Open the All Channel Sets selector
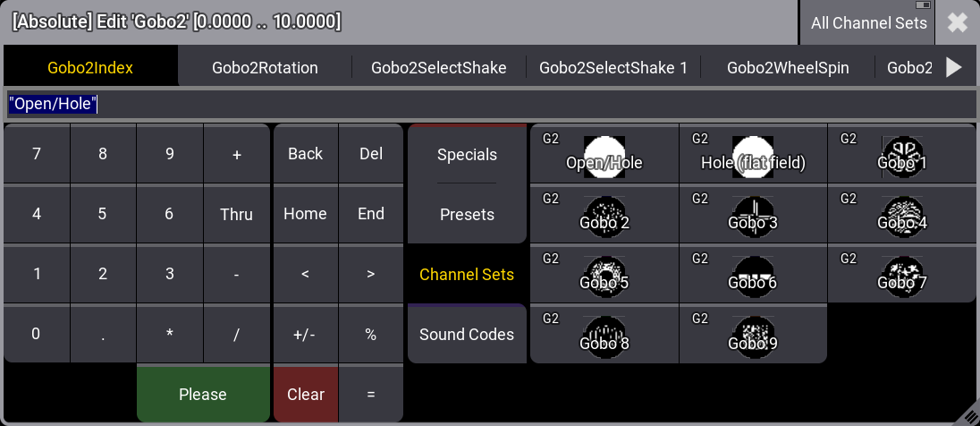This screenshot has width=980, height=426. [867, 23]
